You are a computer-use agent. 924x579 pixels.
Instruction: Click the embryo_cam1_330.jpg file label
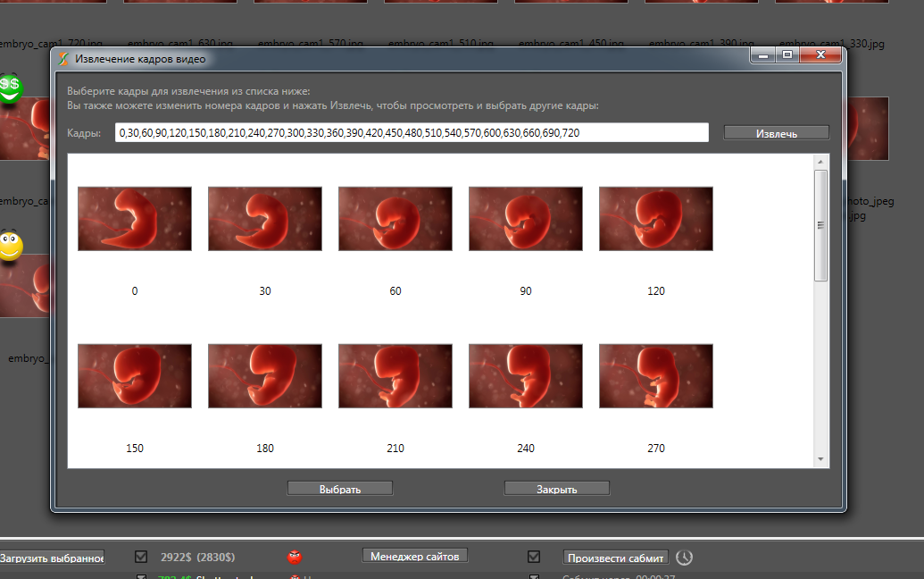coord(831,44)
